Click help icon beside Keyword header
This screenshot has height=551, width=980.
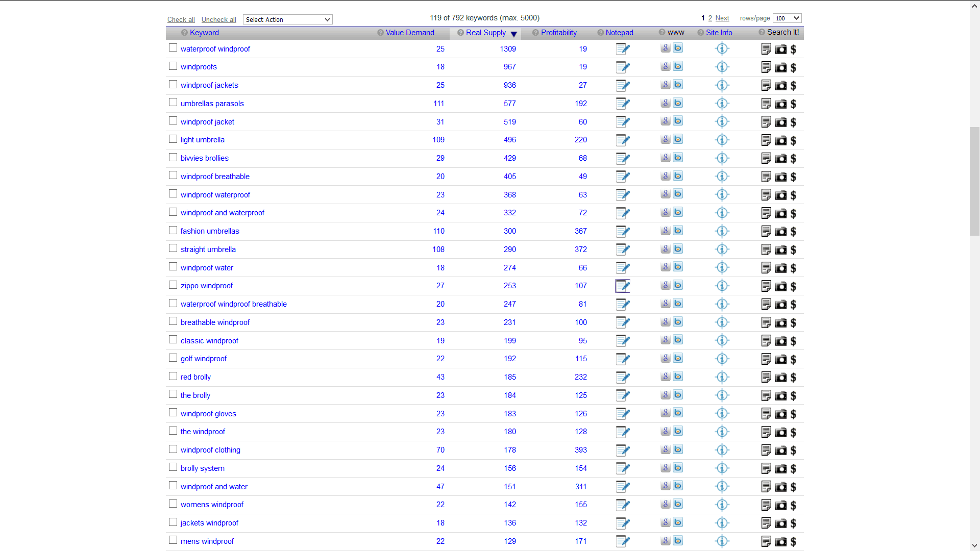tap(184, 33)
